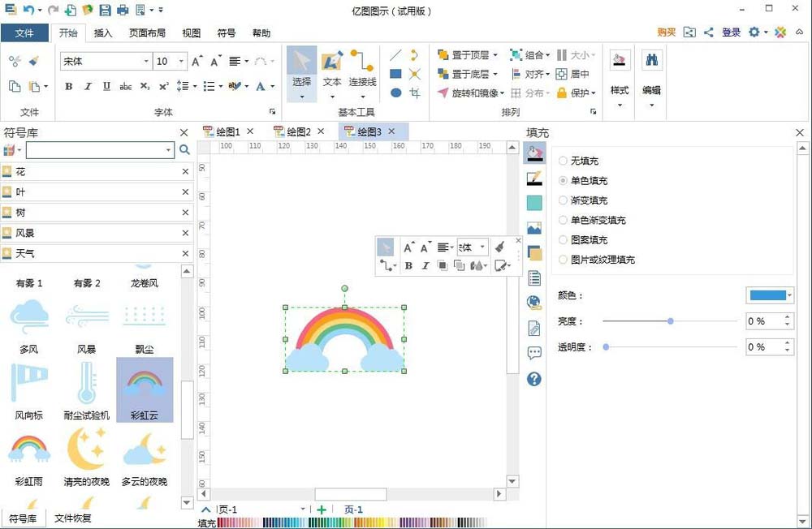This screenshot has width=812, height=529.
Task: Select the rectangle drawing tool
Action: click(395, 73)
